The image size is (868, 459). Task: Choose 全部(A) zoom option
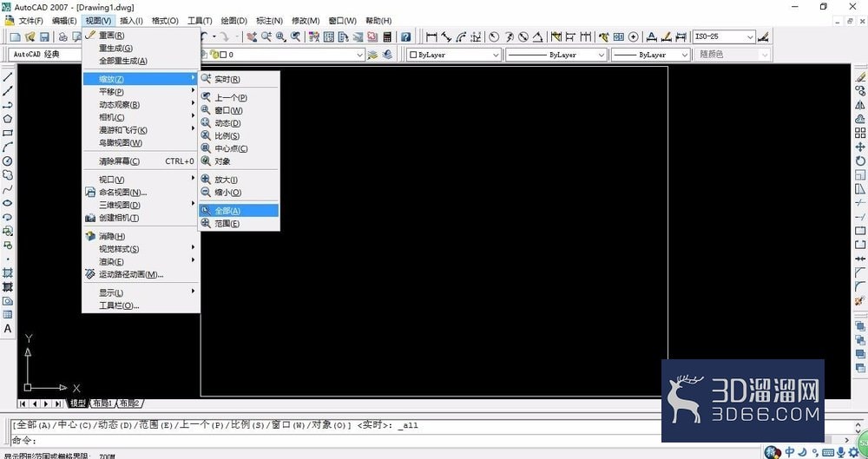(x=239, y=210)
